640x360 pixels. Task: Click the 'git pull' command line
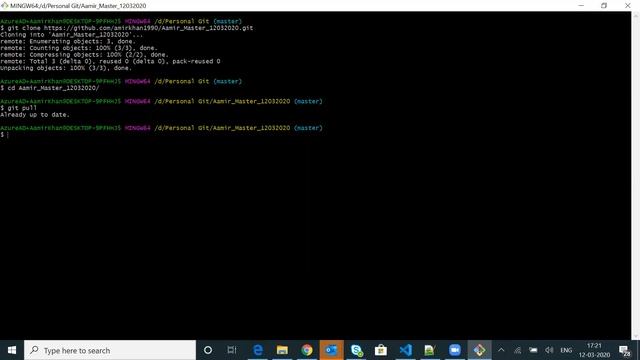18,108
